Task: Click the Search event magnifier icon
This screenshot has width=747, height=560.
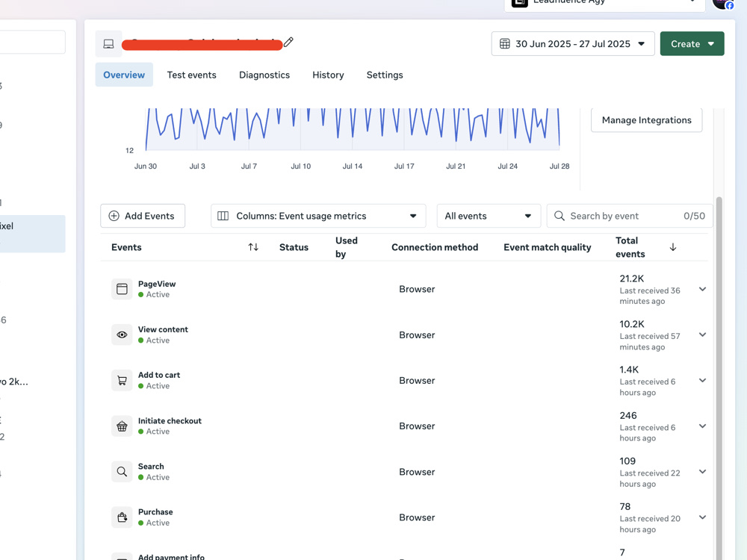Action: pyautogui.click(x=122, y=471)
